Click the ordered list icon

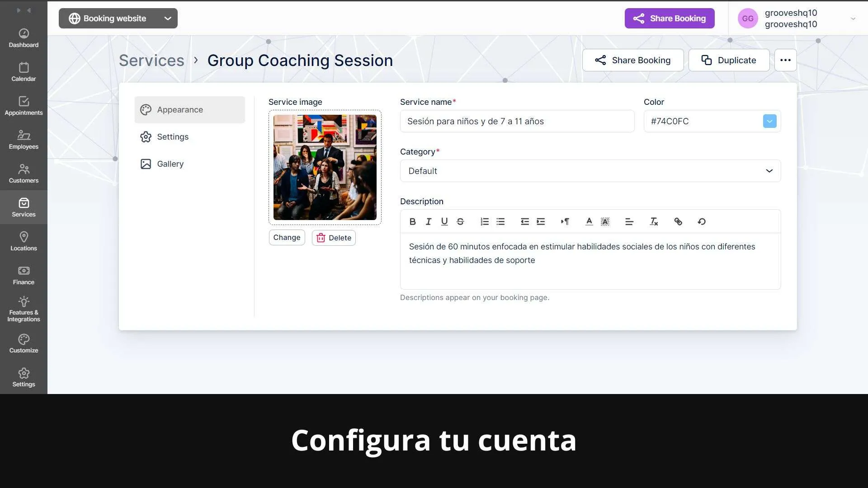(485, 222)
